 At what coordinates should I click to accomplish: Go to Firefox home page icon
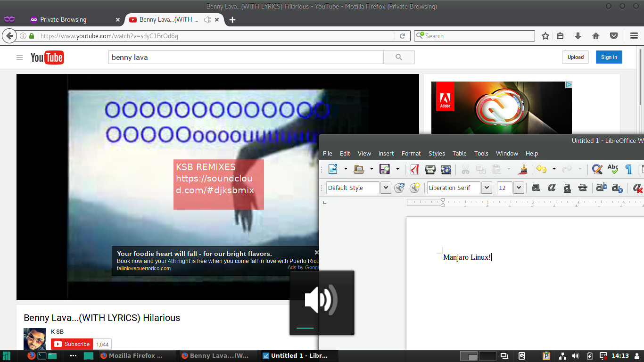pyautogui.click(x=596, y=36)
